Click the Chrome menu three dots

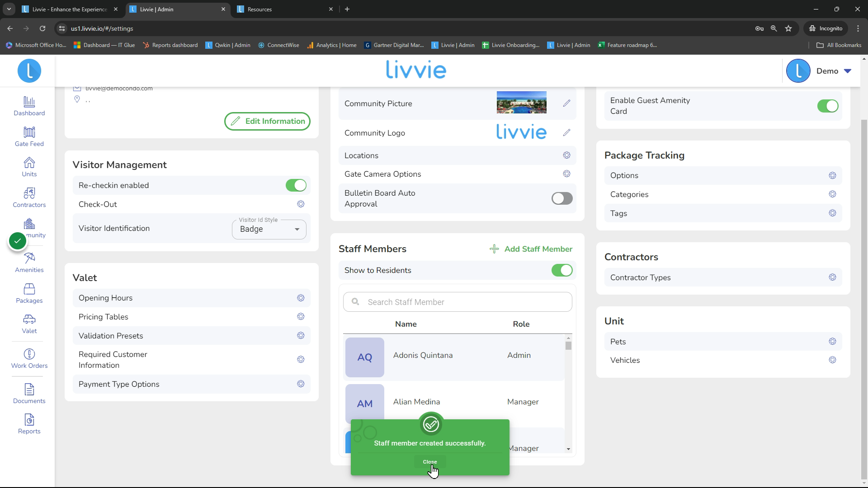[858, 28]
